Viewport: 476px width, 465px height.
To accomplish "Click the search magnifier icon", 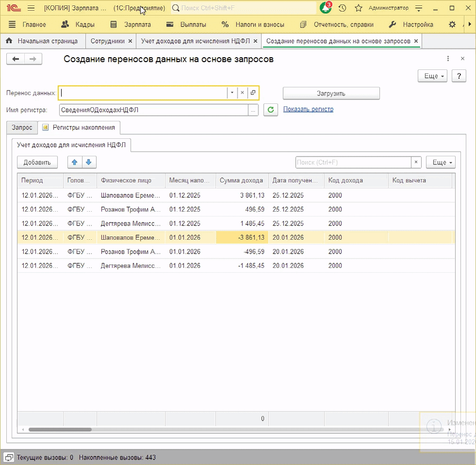I will click(175, 8).
